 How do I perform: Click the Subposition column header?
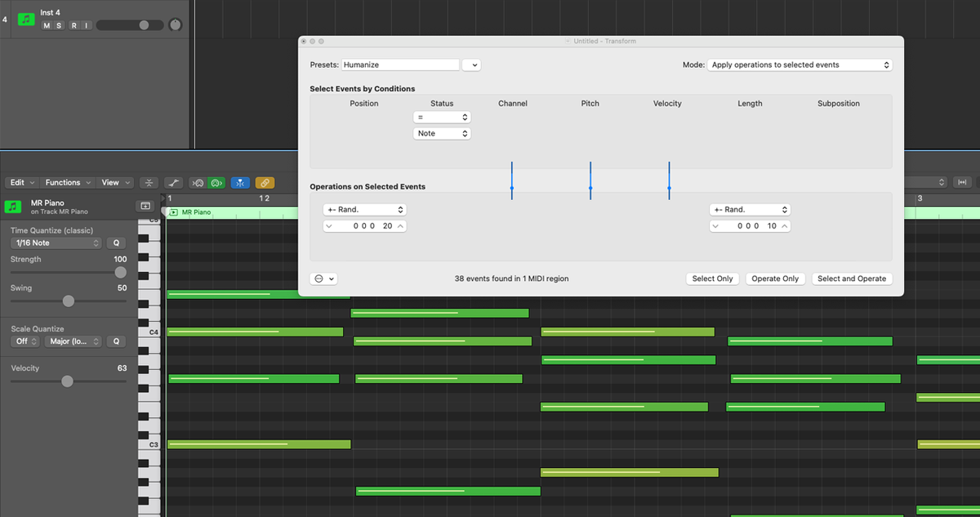click(839, 104)
